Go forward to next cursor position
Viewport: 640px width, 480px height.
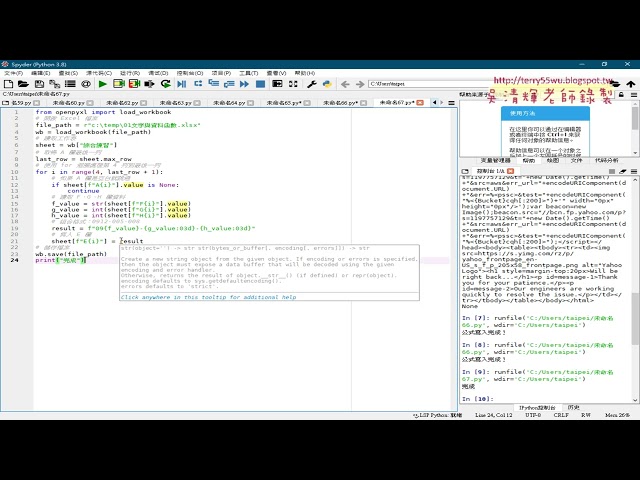point(360,84)
